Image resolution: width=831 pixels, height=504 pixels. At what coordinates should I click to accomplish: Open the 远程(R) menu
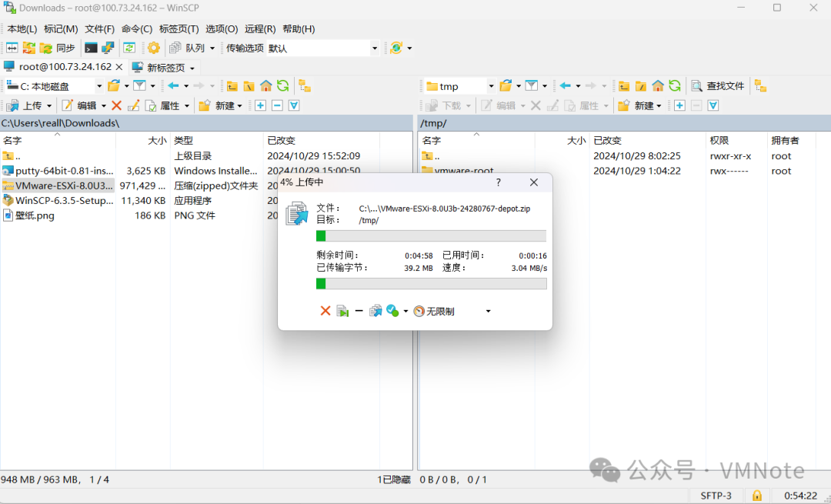260,28
